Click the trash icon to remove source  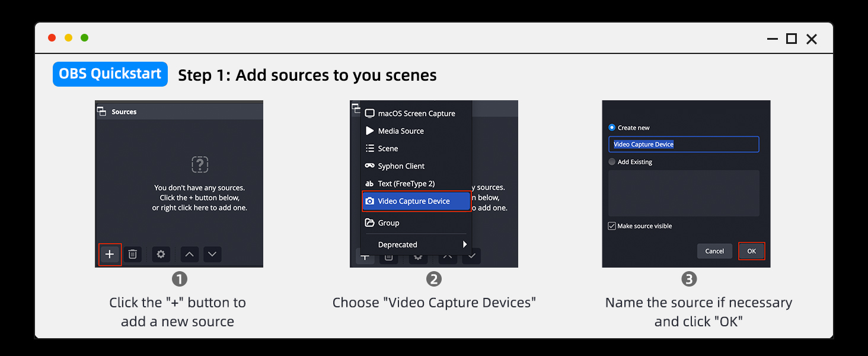pos(133,255)
